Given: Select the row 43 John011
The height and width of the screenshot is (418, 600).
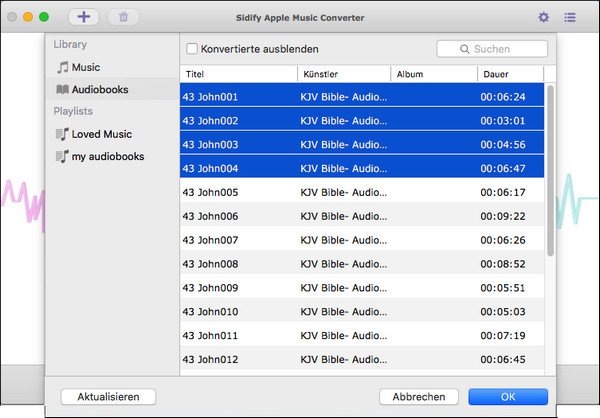Looking at the screenshot, I should tap(362, 335).
